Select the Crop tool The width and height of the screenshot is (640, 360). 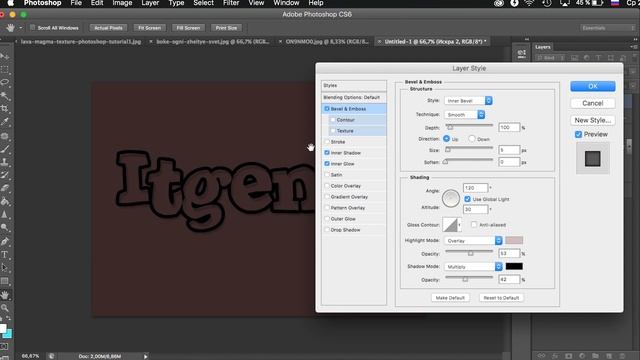5,109
